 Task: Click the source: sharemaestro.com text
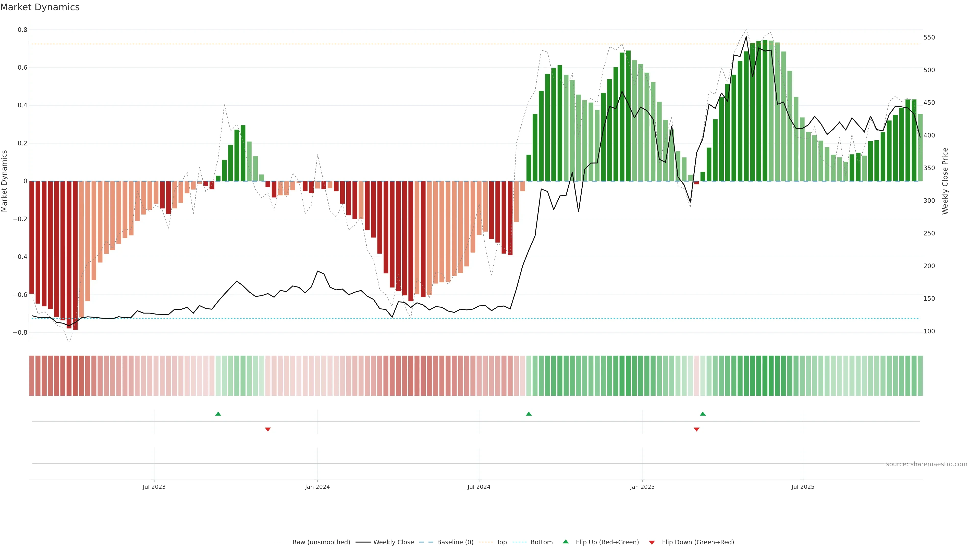[926, 464]
